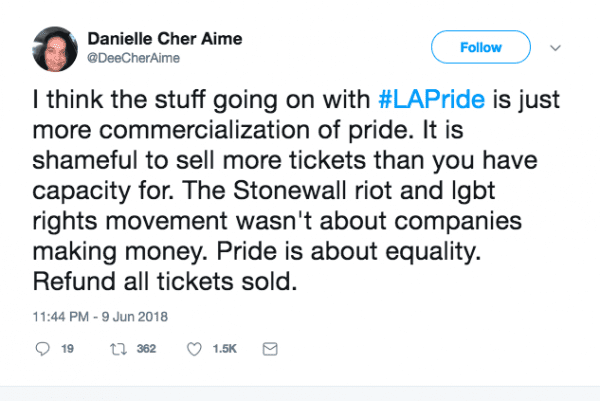This screenshot has width=600, height=401.
Task: Like the tweet with the heart icon
Action: [x=194, y=349]
